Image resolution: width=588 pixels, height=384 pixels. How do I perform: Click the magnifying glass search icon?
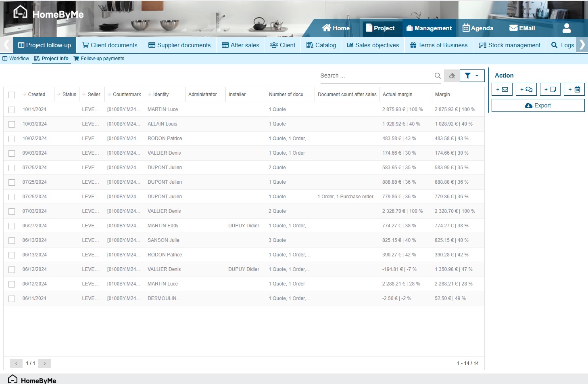pyautogui.click(x=438, y=76)
